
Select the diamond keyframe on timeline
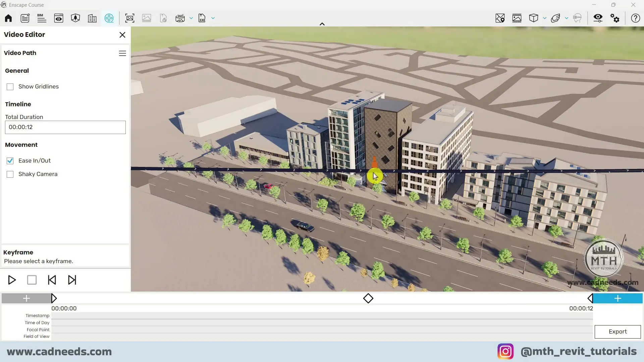click(368, 298)
